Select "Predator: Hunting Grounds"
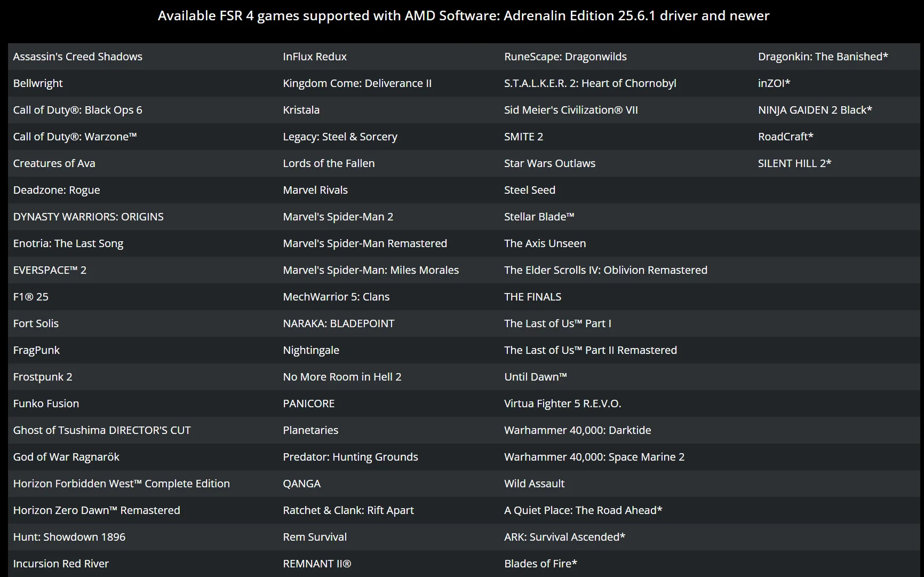 click(x=351, y=457)
